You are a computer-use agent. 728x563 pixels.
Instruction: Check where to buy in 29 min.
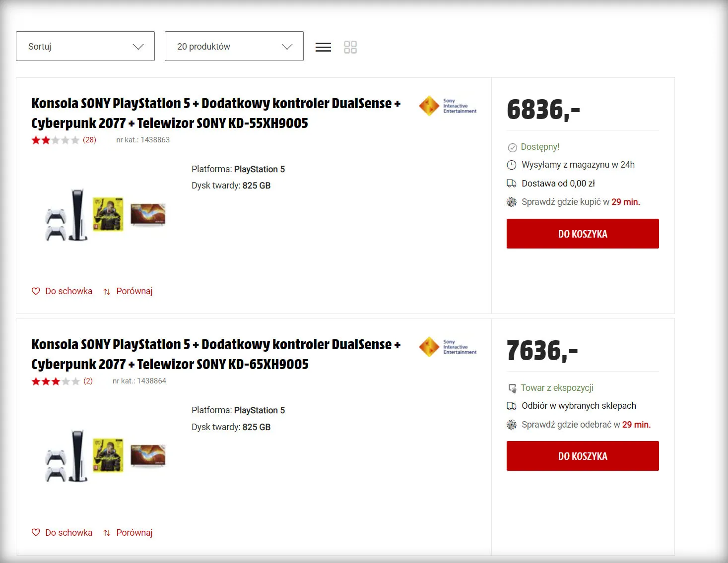pyautogui.click(x=580, y=202)
